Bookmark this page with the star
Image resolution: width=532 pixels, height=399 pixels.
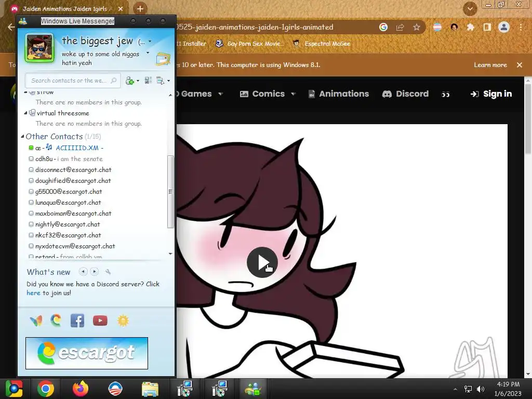417,27
